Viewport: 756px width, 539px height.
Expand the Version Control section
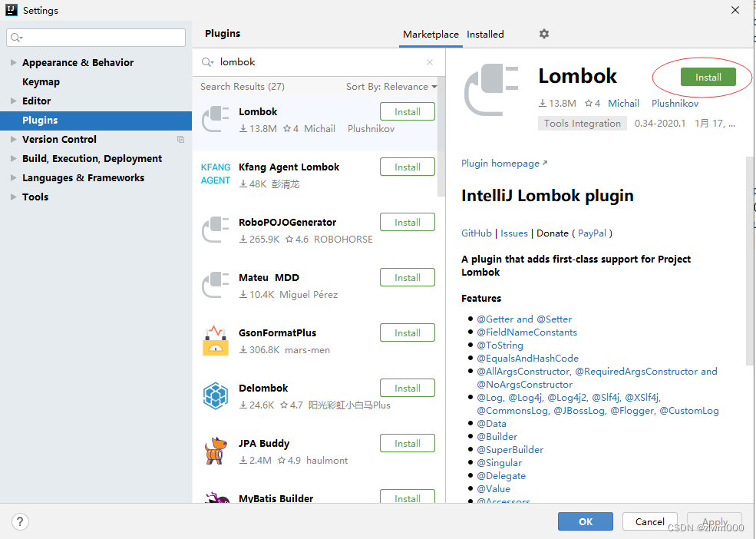tap(14, 139)
